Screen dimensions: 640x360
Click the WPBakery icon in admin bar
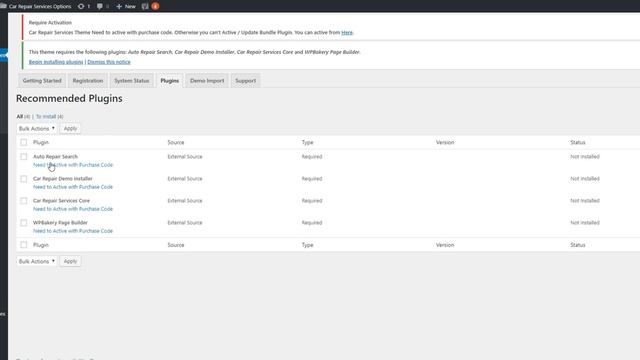[x=145, y=7]
